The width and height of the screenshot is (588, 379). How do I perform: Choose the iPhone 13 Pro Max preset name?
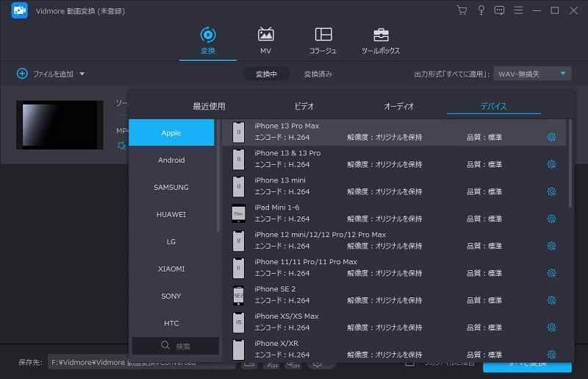tap(287, 126)
